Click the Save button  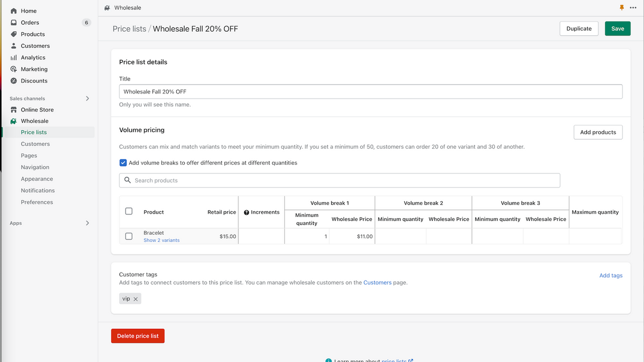[x=618, y=29]
